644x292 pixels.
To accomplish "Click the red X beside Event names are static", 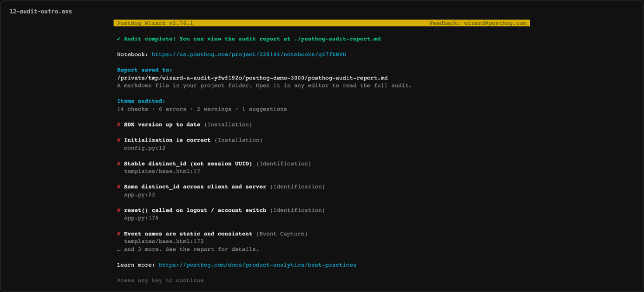I will coord(119,234).
